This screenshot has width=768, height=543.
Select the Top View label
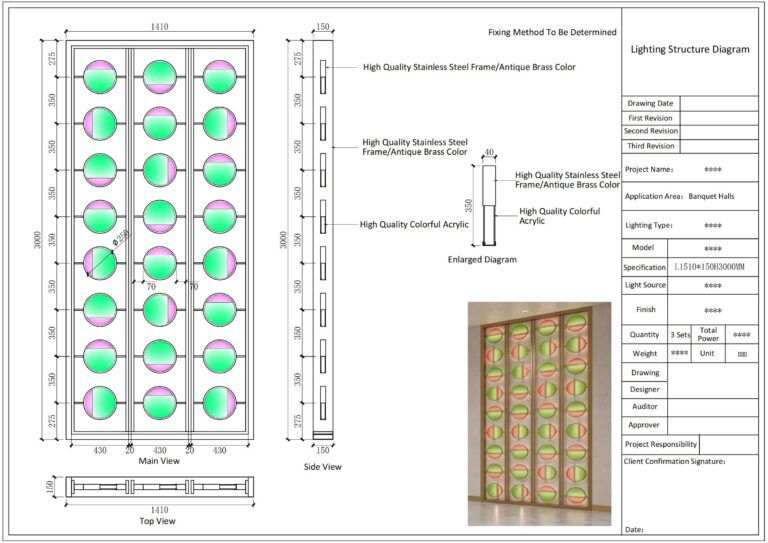[159, 521]
